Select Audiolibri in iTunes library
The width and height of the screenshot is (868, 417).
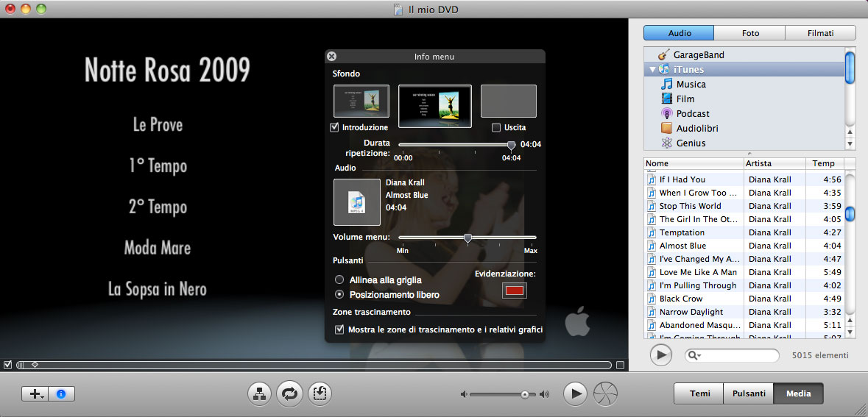(x=696, y=128)
